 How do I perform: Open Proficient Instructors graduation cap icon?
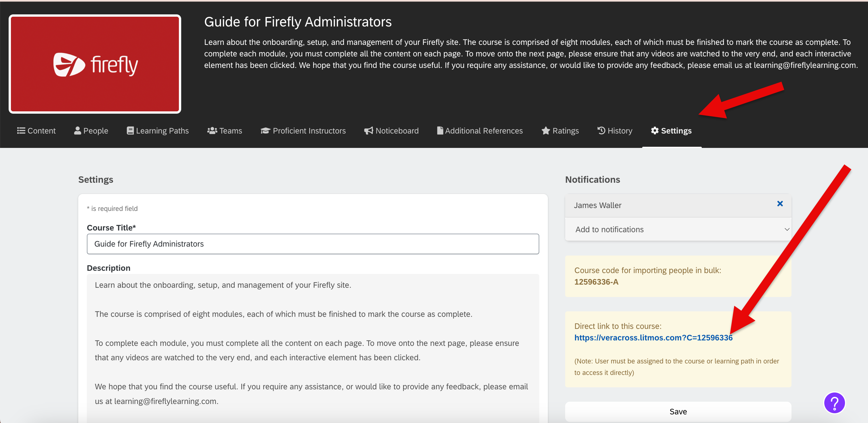click(265, 131)
